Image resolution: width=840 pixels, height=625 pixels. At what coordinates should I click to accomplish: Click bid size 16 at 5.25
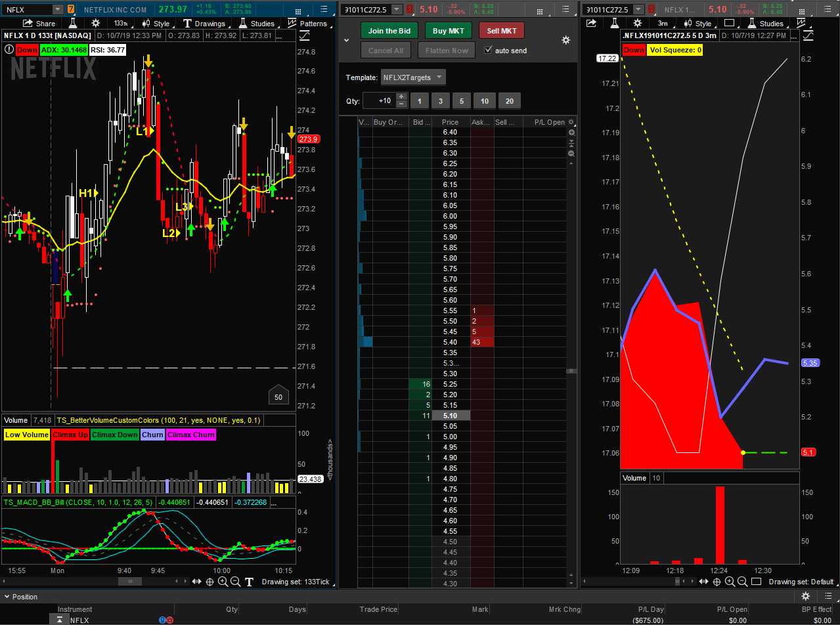[420, 384]
